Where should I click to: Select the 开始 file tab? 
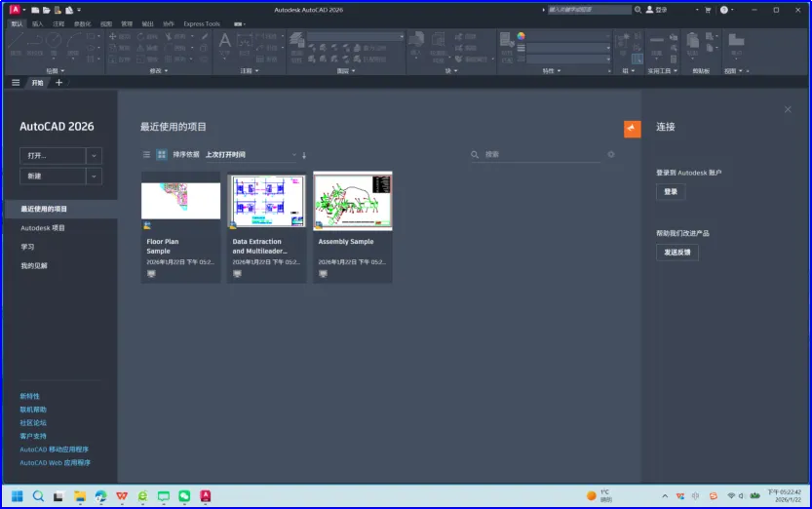37,83
